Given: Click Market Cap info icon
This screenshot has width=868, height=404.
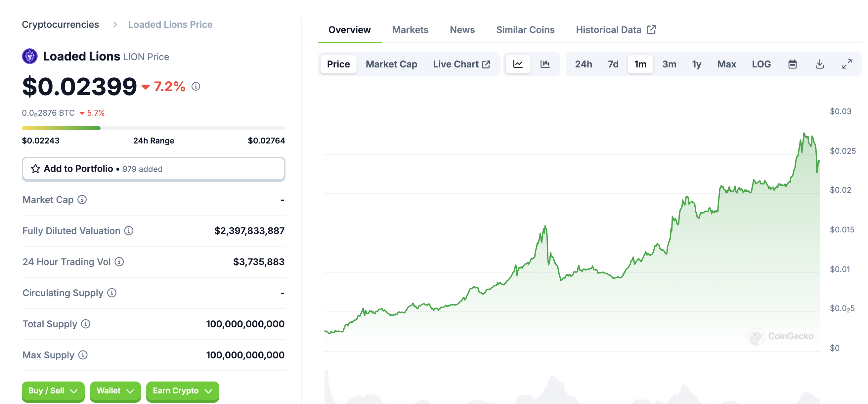Looking at the screenshot, I should pyautogui.click(x=82, y=200).
